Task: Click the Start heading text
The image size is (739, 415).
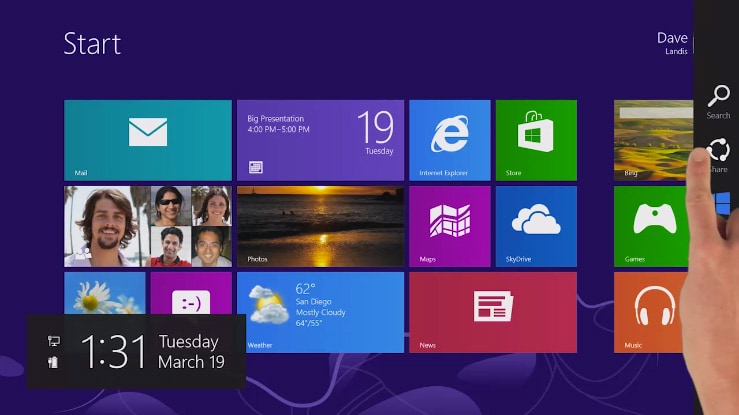Action: tap(92, 43)
